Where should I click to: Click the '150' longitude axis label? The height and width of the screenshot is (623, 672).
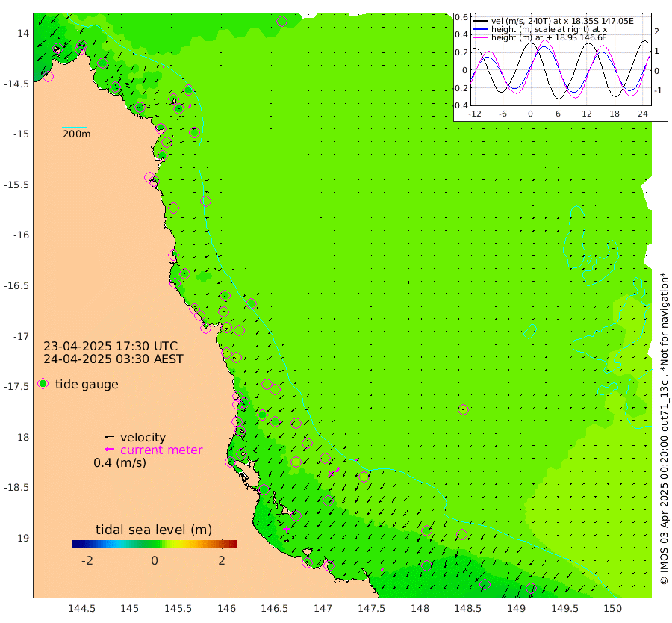(613, 608)
